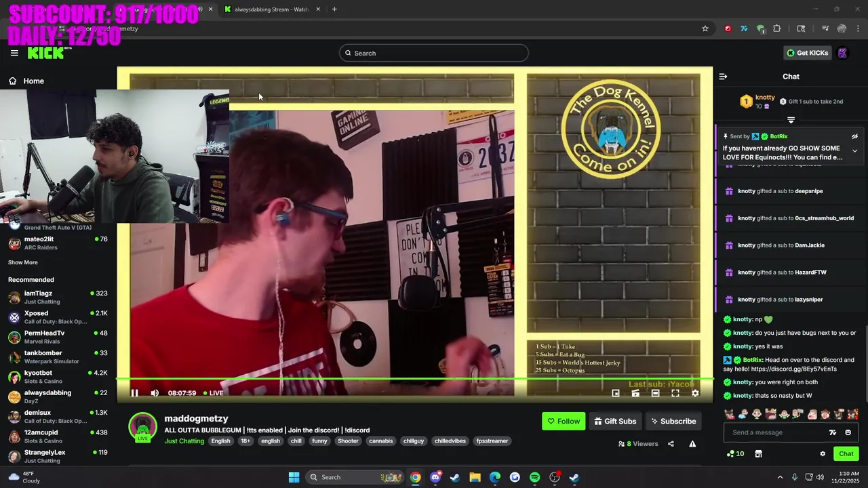Click the Get KICKs button
Viewport: 868px width, 488px height.
807,53
